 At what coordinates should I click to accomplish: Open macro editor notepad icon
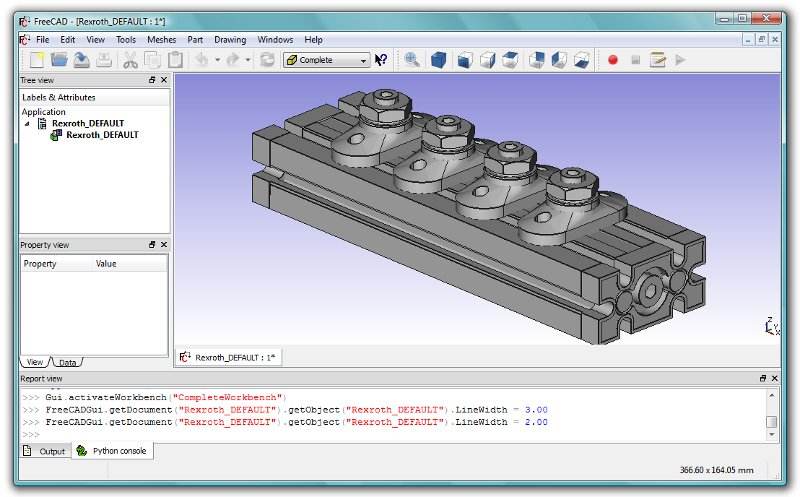pyautogui.click(x=658, y=60)
